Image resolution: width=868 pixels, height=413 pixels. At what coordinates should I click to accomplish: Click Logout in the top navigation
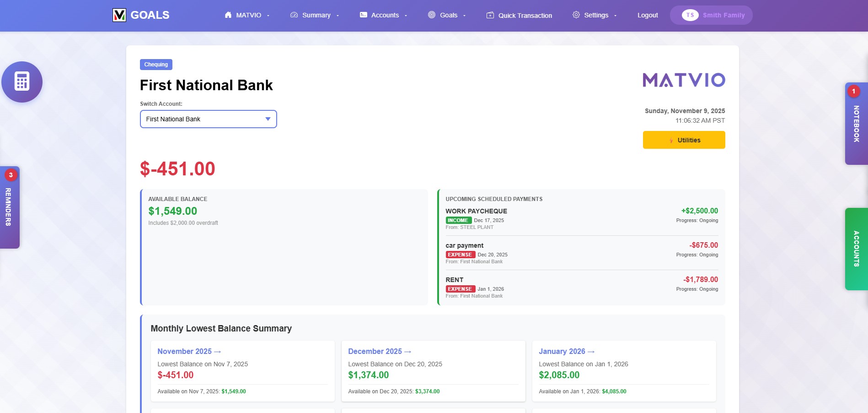(x=648, y=15)
